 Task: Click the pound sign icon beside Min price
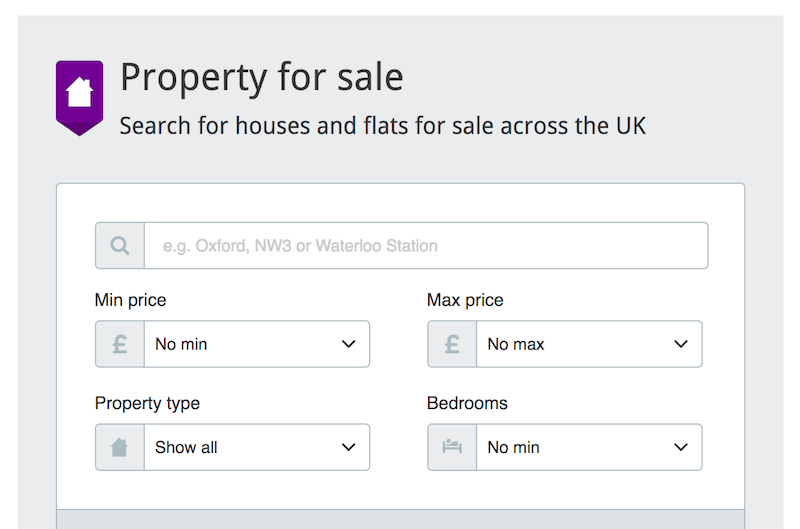[120, 344]
